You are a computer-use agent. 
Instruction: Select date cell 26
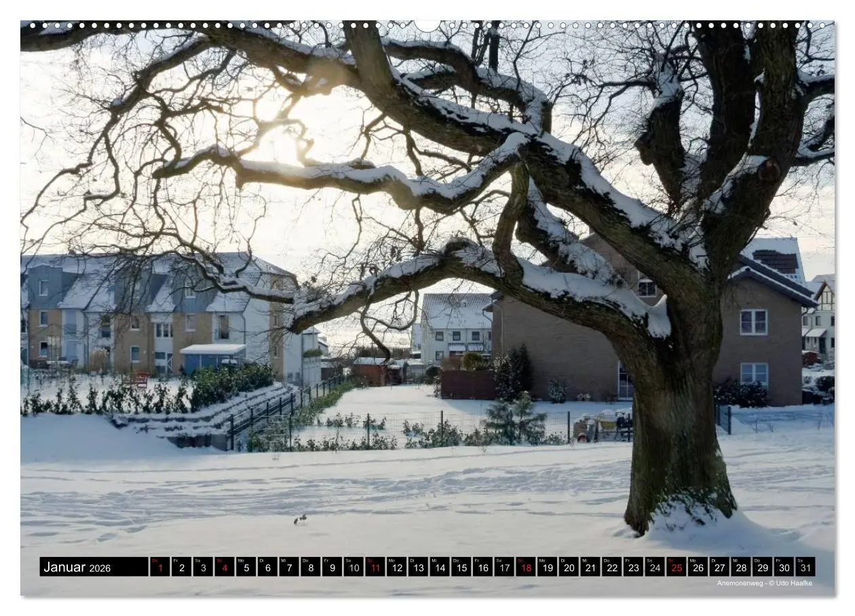pos(698,567)
